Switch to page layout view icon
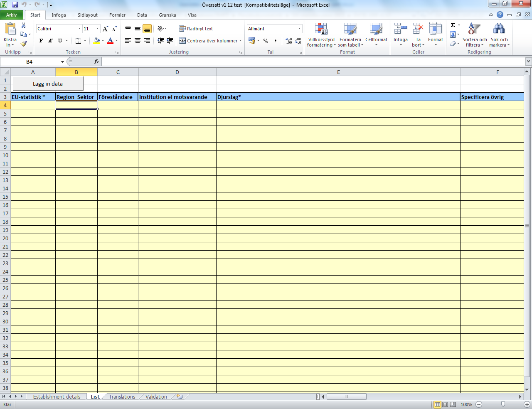The image size is (532, 409). pos(445,404)
